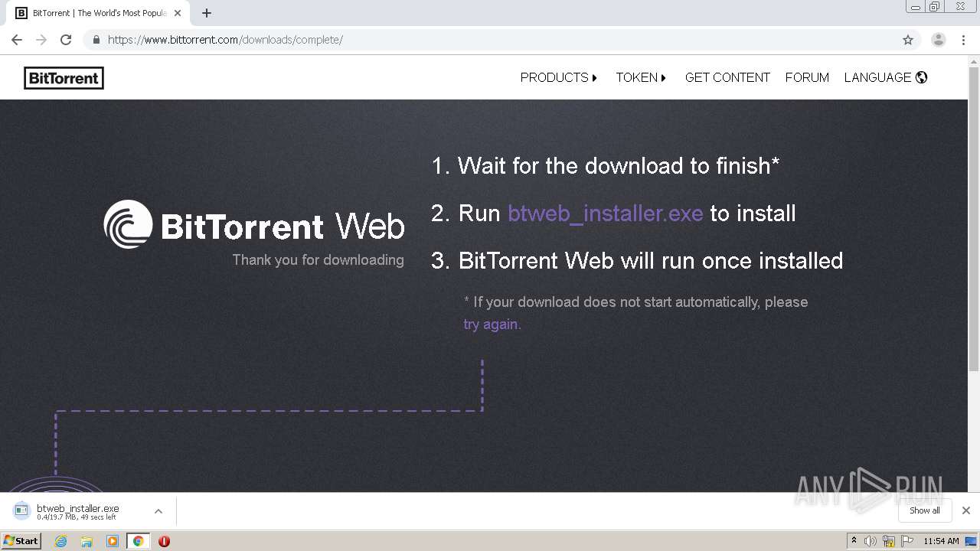The width and height of the screenshot is (980, 551).
Task: Open Windows Explorer folder from taskbar
Action: tap(87, 541)
